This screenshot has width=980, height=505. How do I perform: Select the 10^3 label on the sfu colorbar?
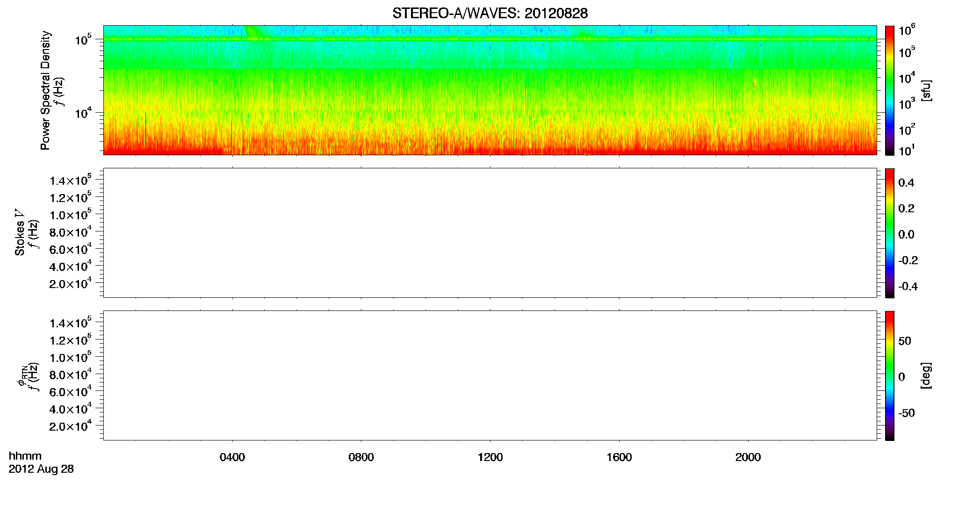click(x=907, y=104)
